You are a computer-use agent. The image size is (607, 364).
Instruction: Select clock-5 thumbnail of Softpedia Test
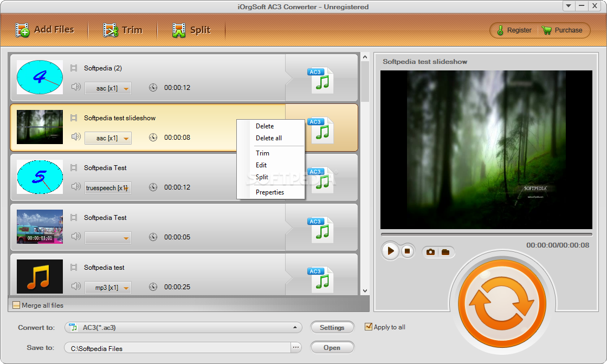(40, 177)
